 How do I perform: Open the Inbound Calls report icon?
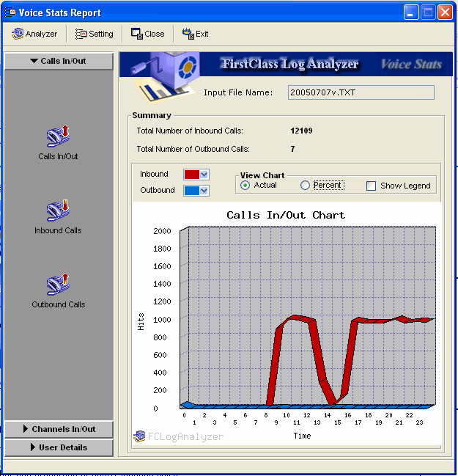(58, 210)
